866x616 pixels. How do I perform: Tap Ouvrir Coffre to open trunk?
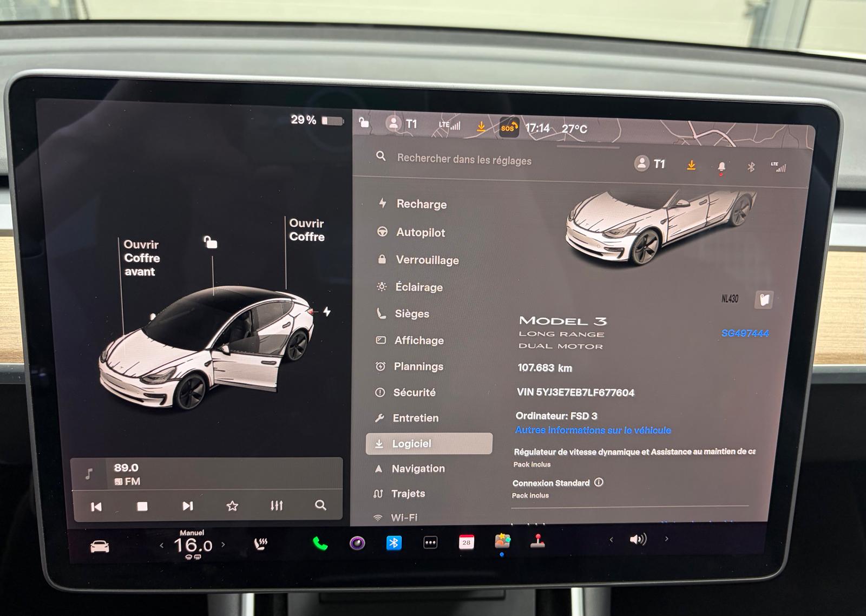(x=307, y=230)
